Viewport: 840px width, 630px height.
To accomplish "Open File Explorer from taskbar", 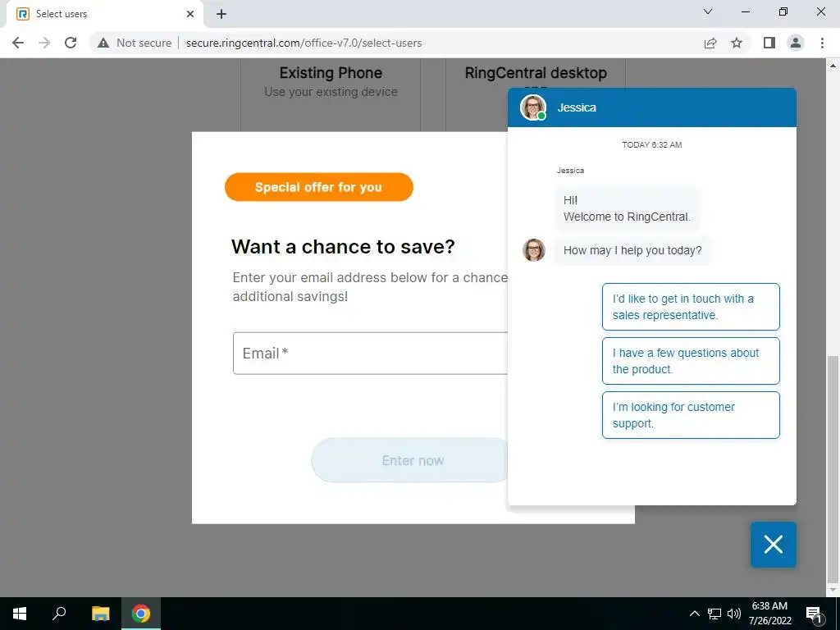I will [100, 614].
